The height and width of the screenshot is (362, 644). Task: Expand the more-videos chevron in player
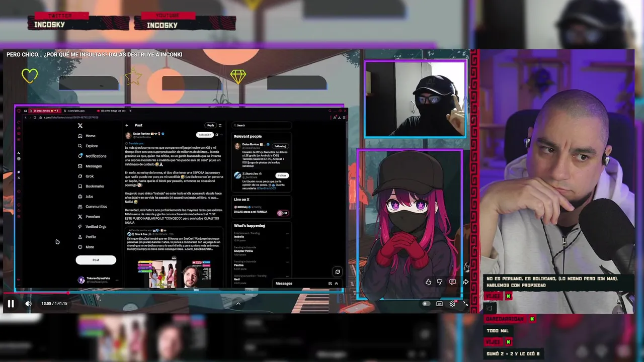point(238,303)
